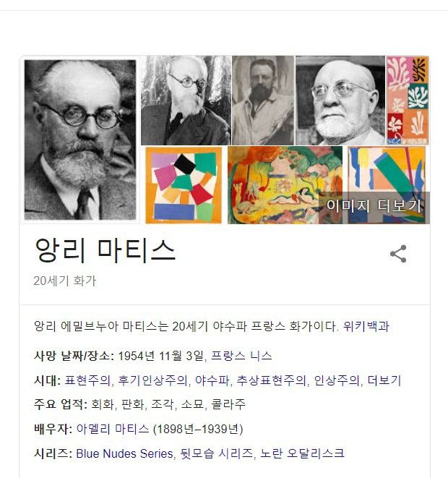Open the 뒷모습 시리즈 link
This screenshot has width=448, height=478.
tap(217, 453)
